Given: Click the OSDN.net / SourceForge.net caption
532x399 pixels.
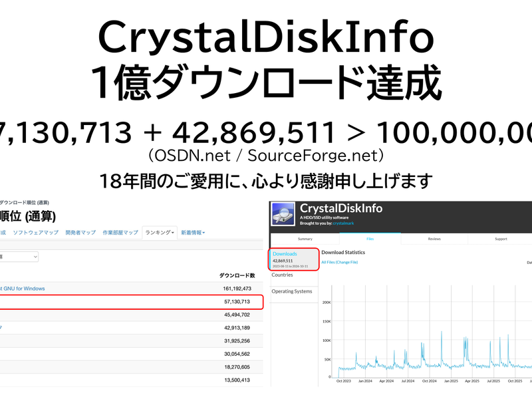Looking at the screenshot, I should pyautogui.click(x=266, y=156).
